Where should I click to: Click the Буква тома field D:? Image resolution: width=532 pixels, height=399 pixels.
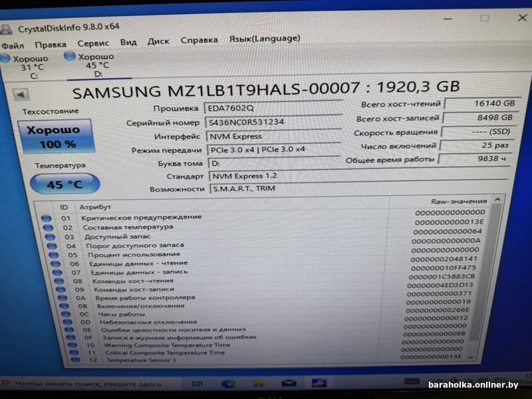[274, 163]
